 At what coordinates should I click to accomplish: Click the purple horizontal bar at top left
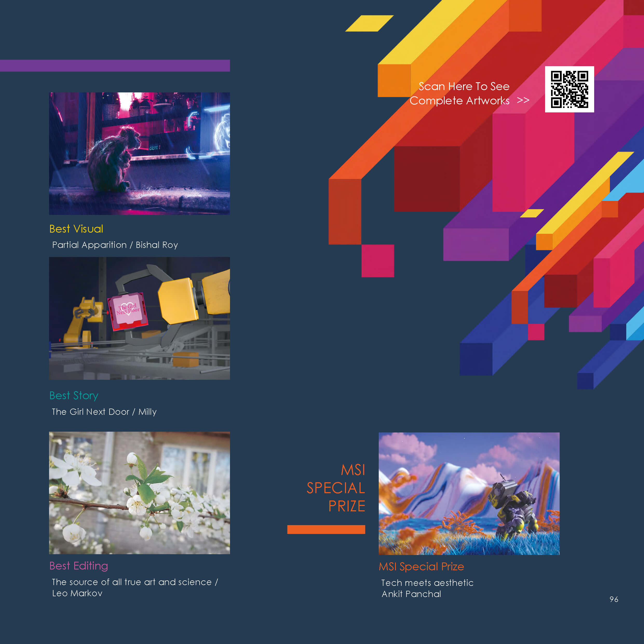(x=115, y=66)
